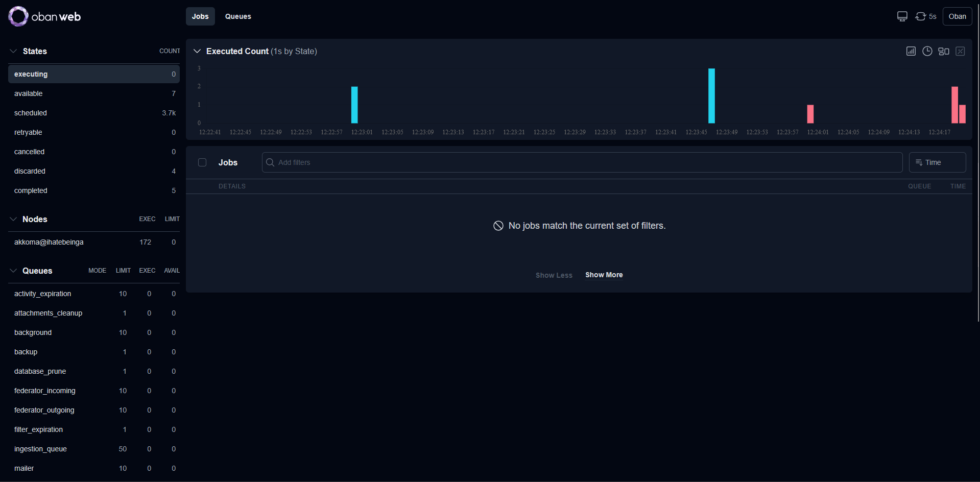This screenshot has width=980, height=482.
Task: Change the 5s refresh interval
Action: point(926,16)
